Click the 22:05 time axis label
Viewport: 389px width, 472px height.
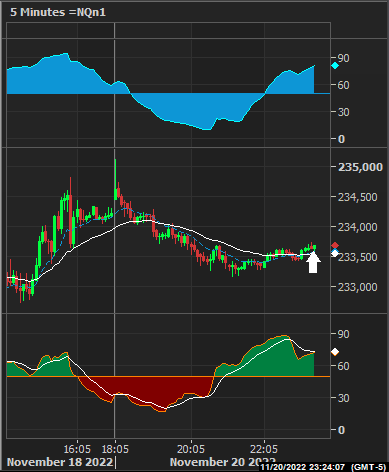point(264,449)
